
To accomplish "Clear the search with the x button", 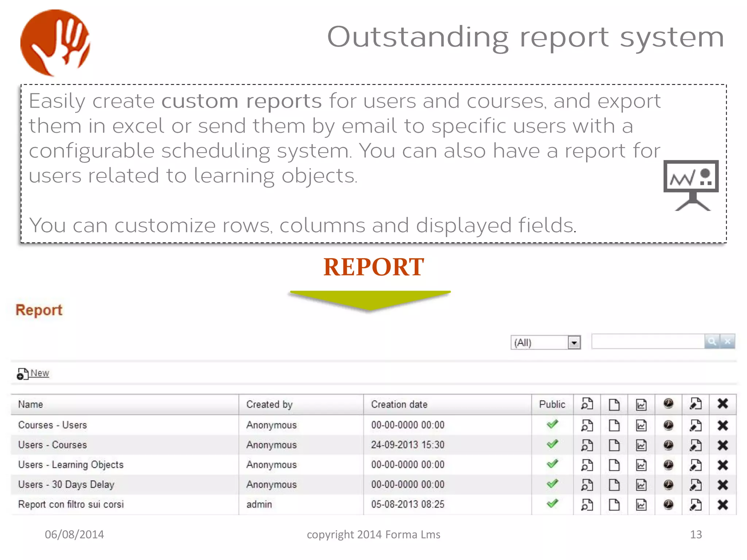I will 728,341.
